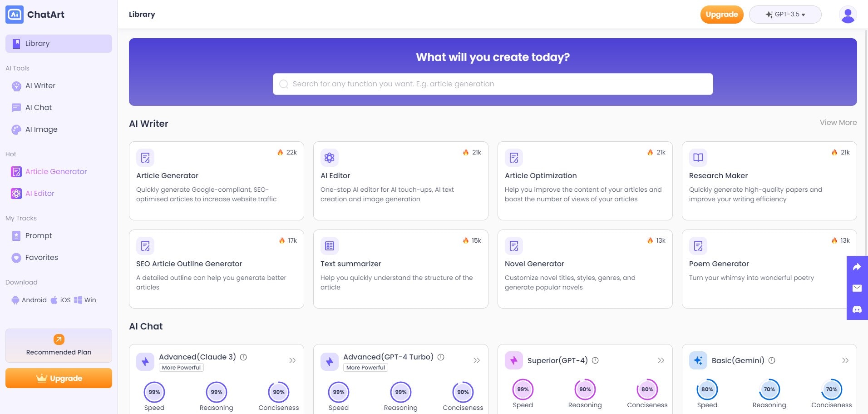Click the 22k popularity count
The height and width of the screenshot is (414, 868).
291,152
